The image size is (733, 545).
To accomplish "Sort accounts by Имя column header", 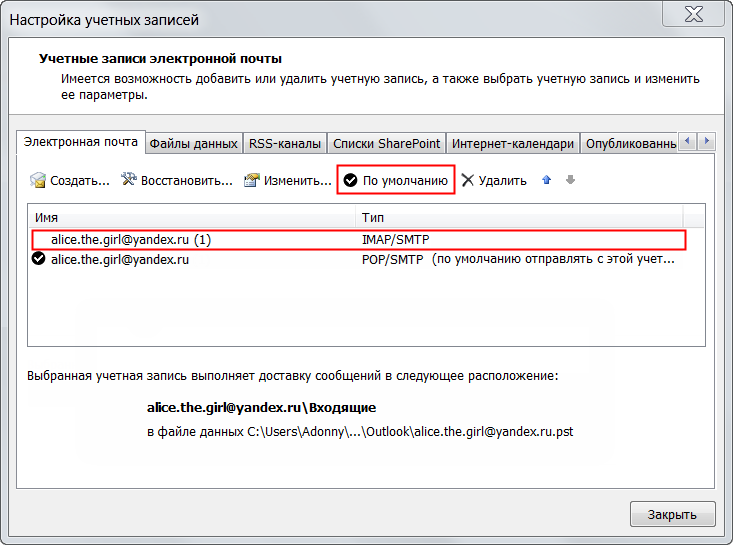I will pyautogui.click(x=190, y=217).
